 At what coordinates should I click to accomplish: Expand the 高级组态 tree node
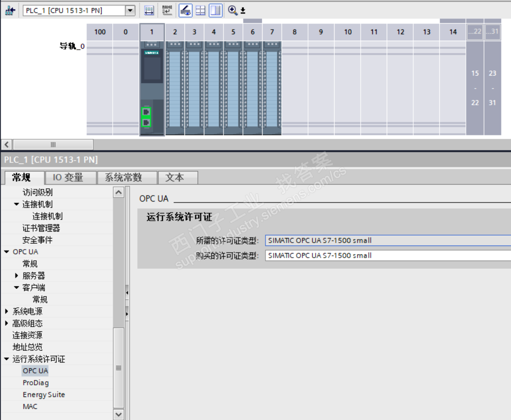click(x=7, y=323)
